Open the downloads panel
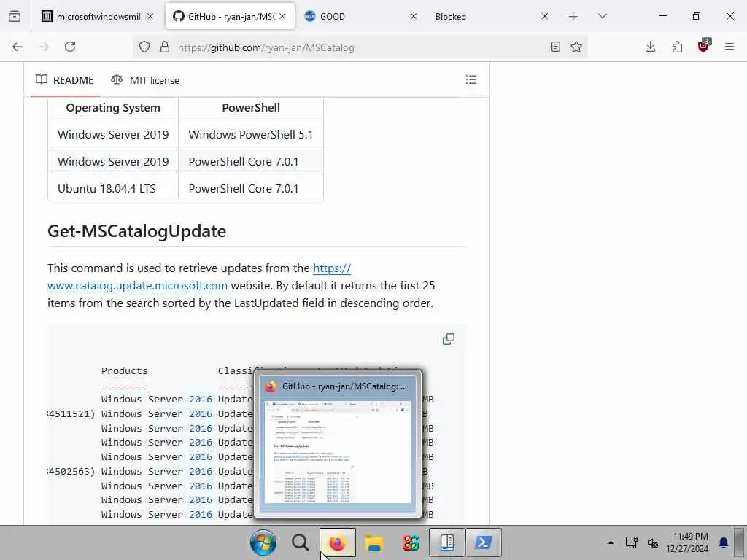Viewport: 747px width, 560px height. coord(650,47)
